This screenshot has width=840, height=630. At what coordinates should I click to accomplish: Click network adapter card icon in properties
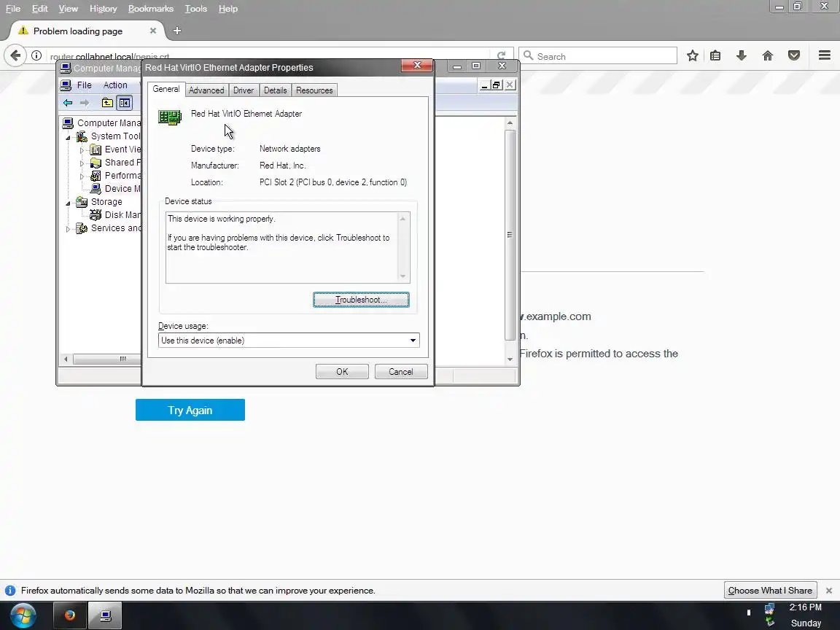tap(170, 117)
